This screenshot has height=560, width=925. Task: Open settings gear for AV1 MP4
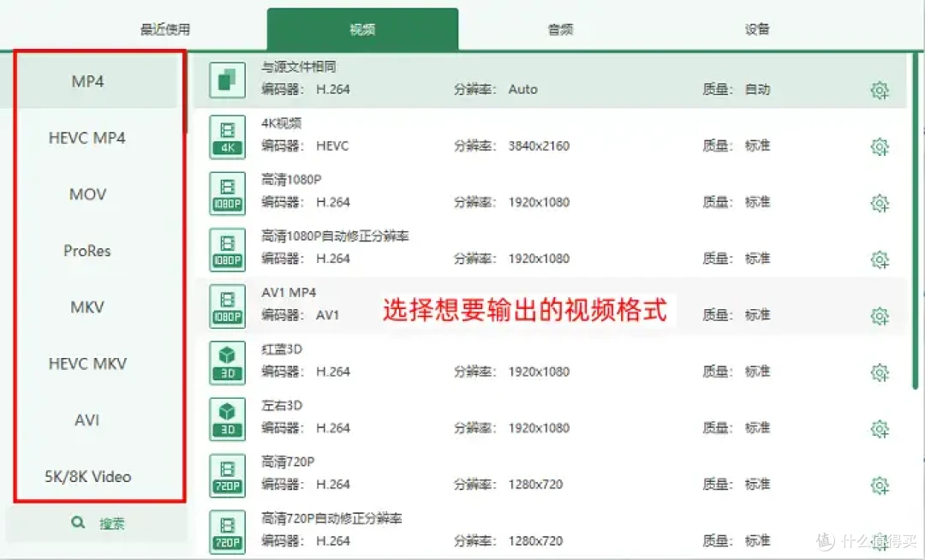[880, 316]
